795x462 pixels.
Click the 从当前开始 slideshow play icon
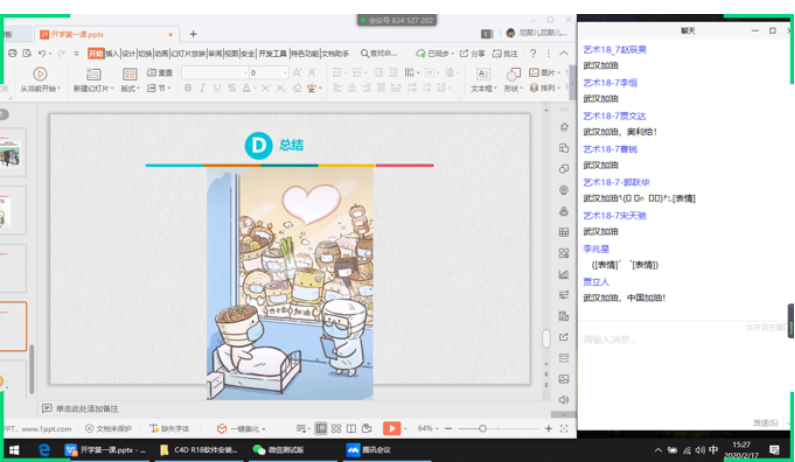pos(40,73)
